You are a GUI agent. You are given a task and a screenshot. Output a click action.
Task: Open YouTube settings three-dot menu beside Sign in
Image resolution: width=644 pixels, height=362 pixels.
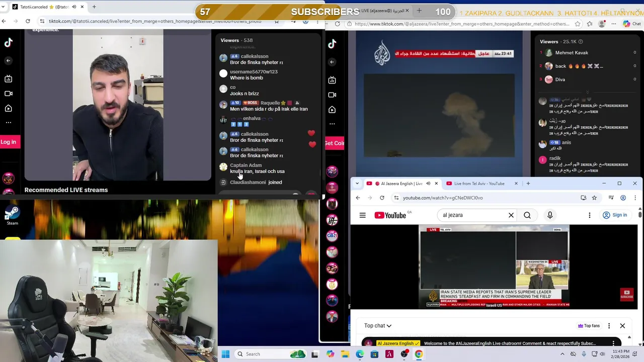589,215
